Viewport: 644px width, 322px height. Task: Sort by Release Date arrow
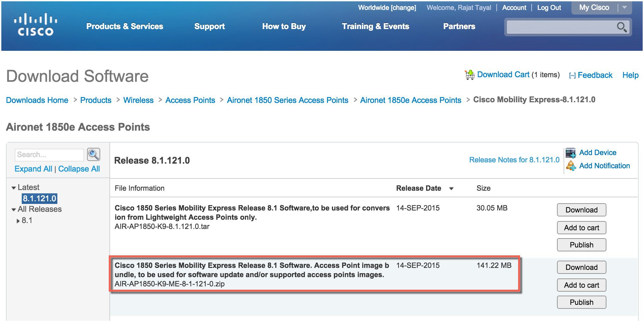451,189
